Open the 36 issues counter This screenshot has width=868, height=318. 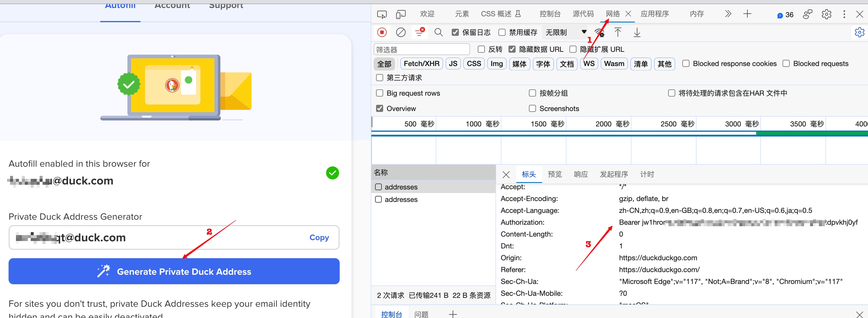coord(785,15)
